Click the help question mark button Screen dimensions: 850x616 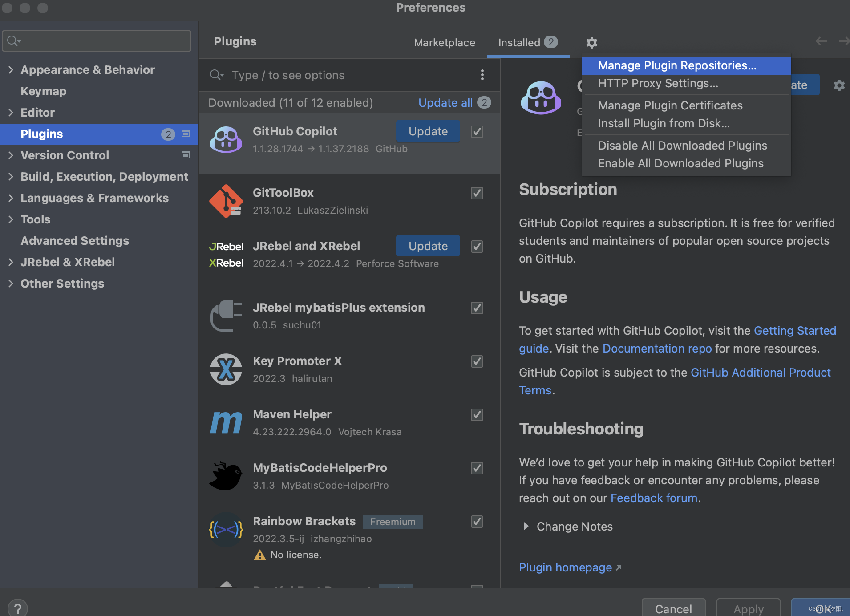[18, 608]
